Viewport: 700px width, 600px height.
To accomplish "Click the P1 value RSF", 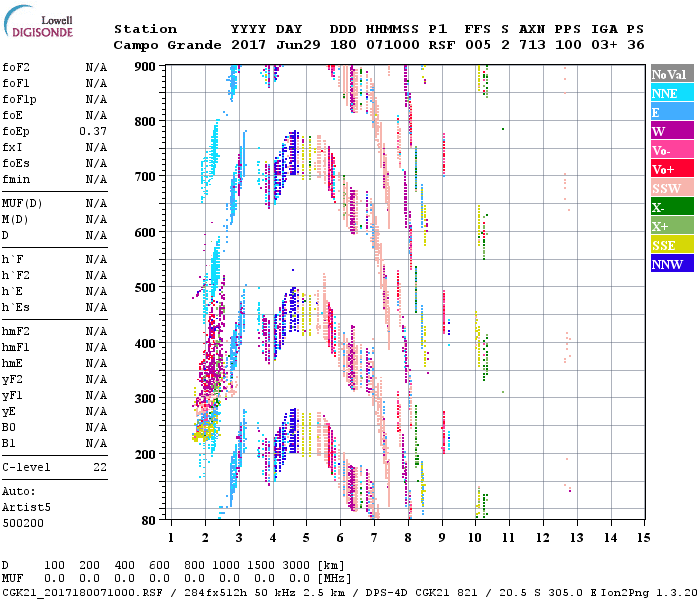I will click(x=442, y=45).
